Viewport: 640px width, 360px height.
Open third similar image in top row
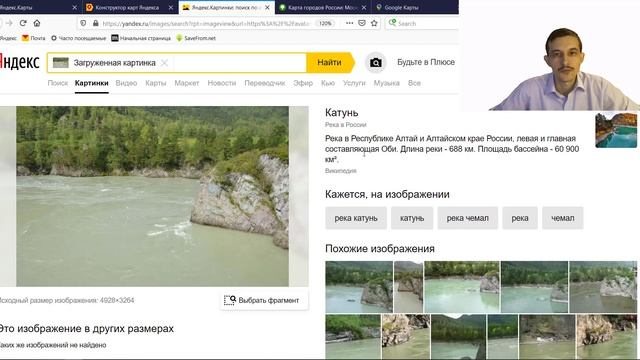pyautogui.click(x=462, y=287)
